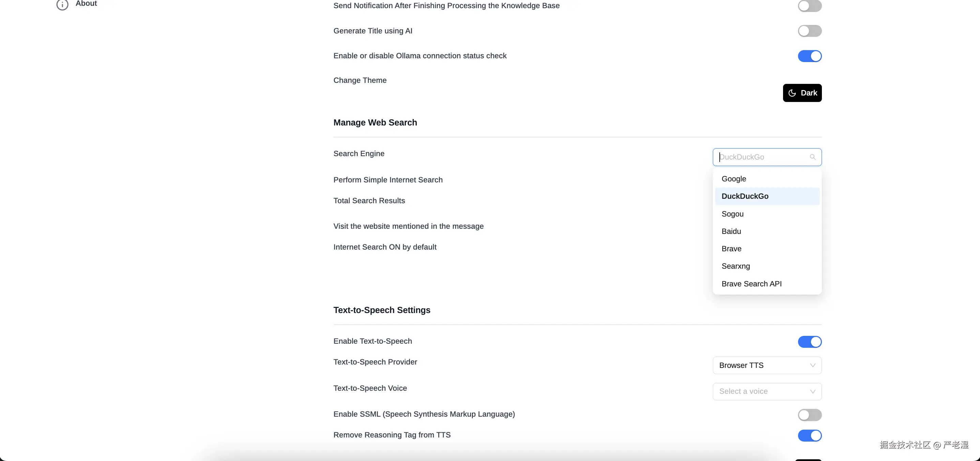The height and width of the screenshot is (461, 980).
Task: Enable Generate Title using AI switch
Action: [x=810, y=31]
